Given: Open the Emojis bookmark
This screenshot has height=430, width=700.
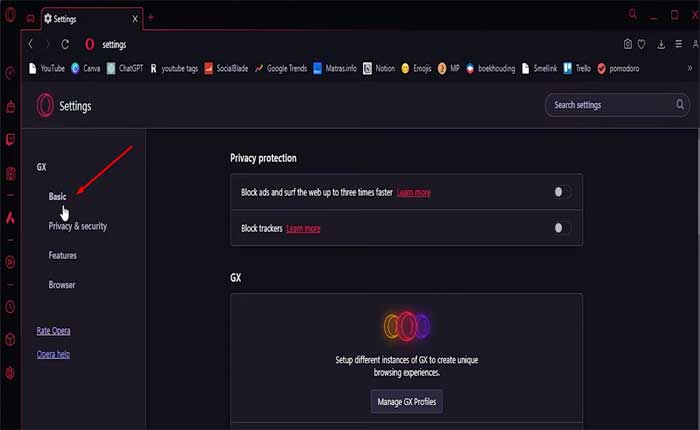Looking at the screenshot, I should [x=417, y=68].
